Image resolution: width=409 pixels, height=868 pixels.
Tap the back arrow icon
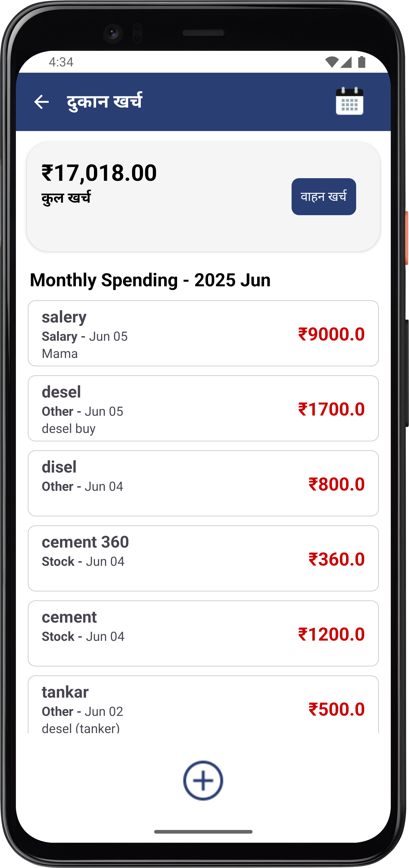[x=41, y=102]
